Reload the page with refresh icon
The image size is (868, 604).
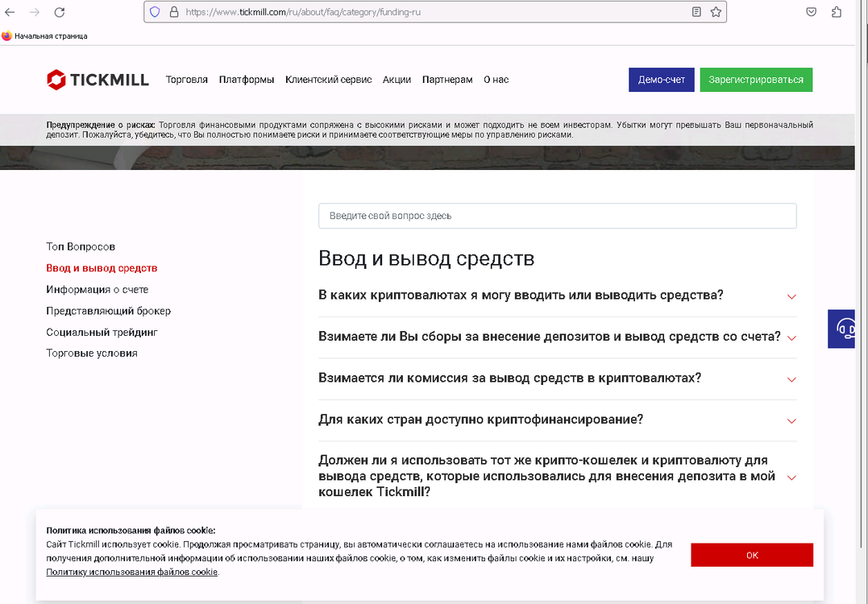(60, 11)
